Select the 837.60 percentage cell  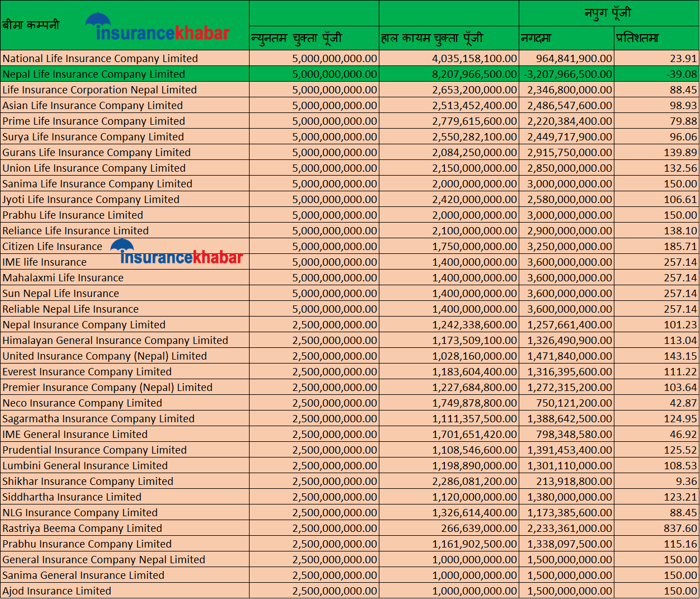[680, 528]
